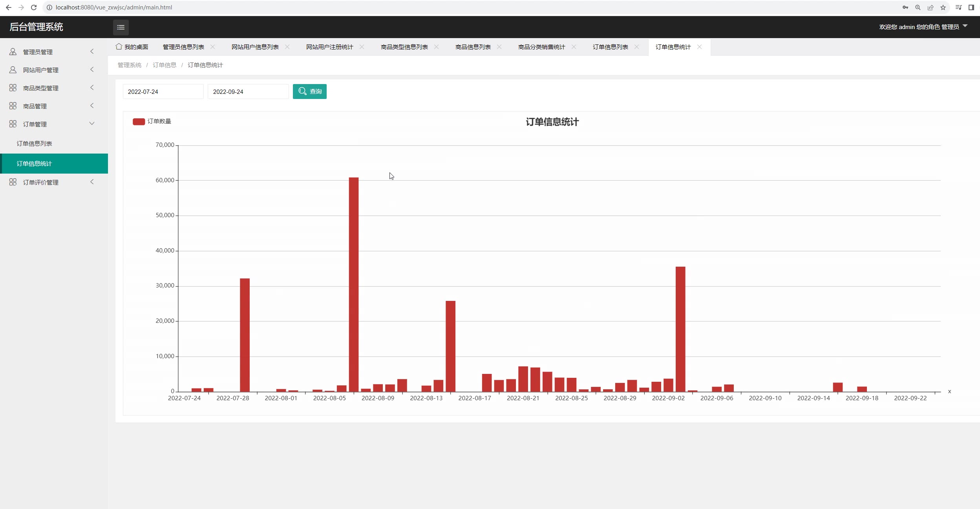Click the 查询 search button
This screenshot has width=980, height=509.
[x=309, y=92]
